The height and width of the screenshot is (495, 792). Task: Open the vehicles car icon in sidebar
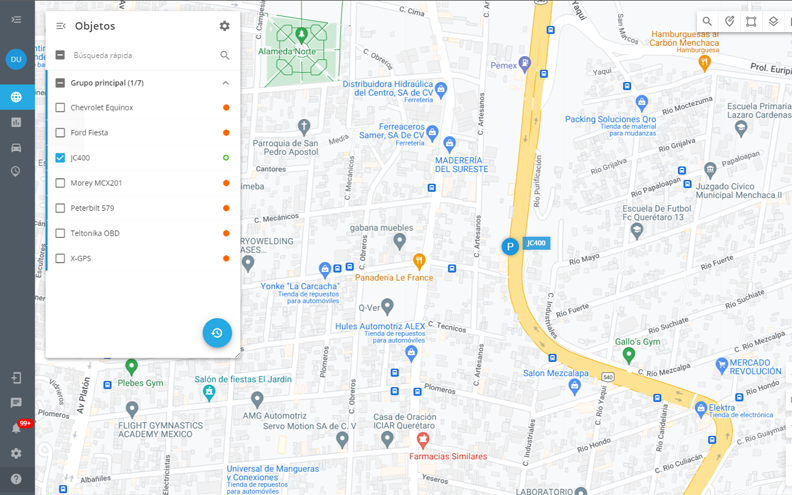(x=16, y=147)
